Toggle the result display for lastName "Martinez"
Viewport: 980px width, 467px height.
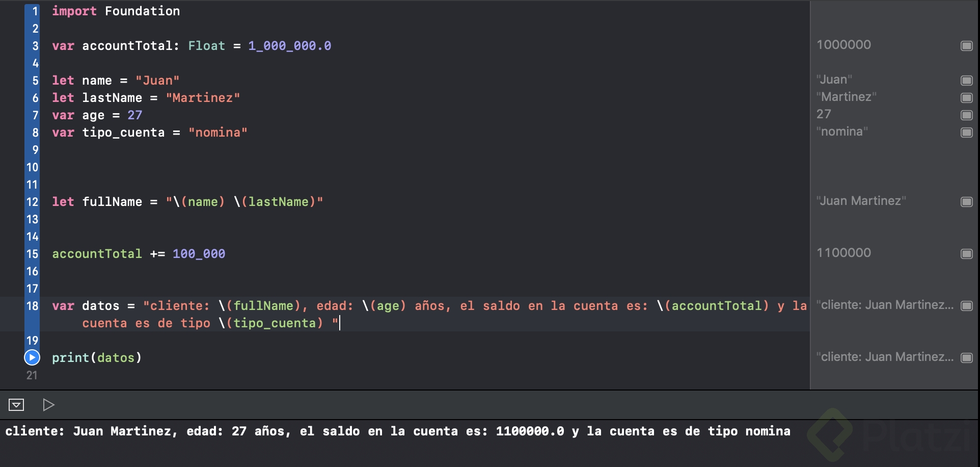[x=966, y=97]
